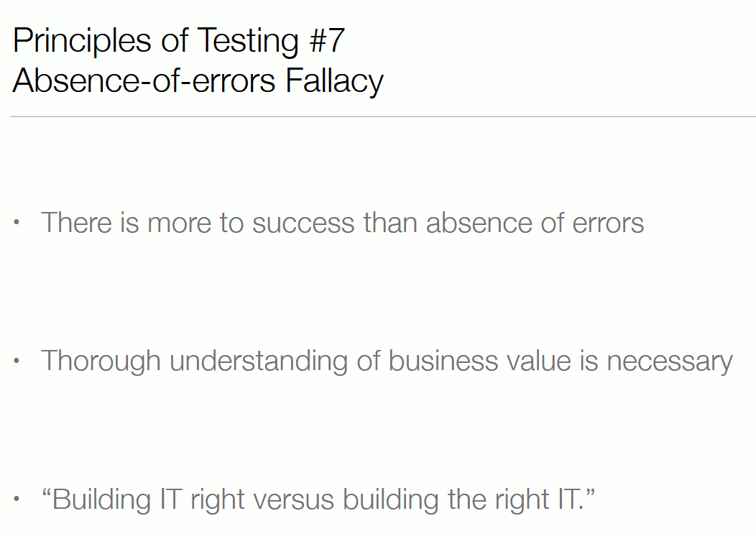Click the word 'understanding' in the second bullet
Screen dimensions: 756x539
click(x=259, y=361)
